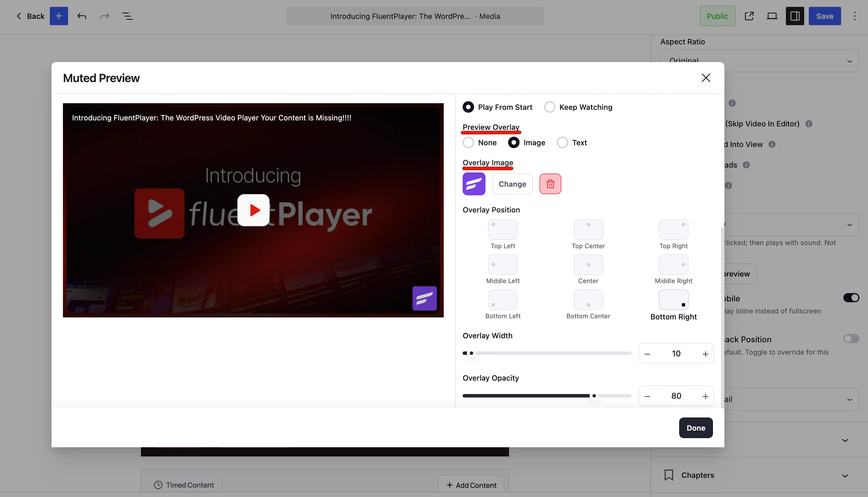Set overlay position to Bottom Left
This screenshot has height=497, width=868.
(503, 299)
